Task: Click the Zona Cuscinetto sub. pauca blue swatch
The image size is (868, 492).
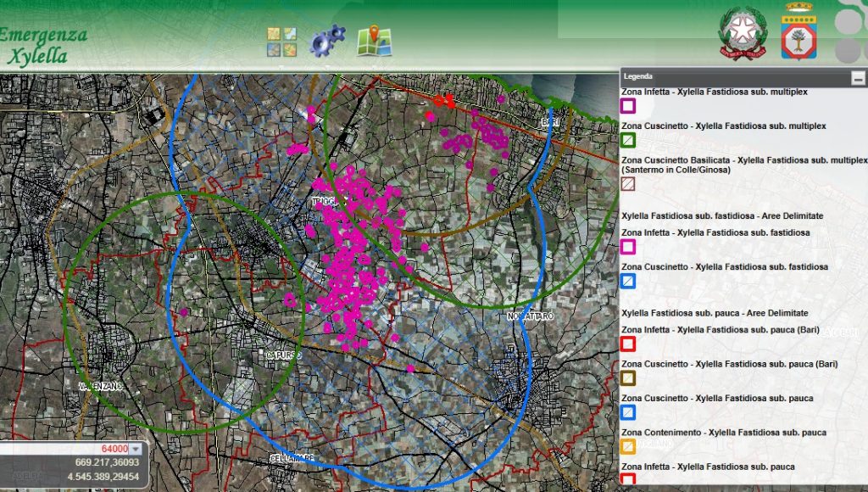Action: click(628, 412)
